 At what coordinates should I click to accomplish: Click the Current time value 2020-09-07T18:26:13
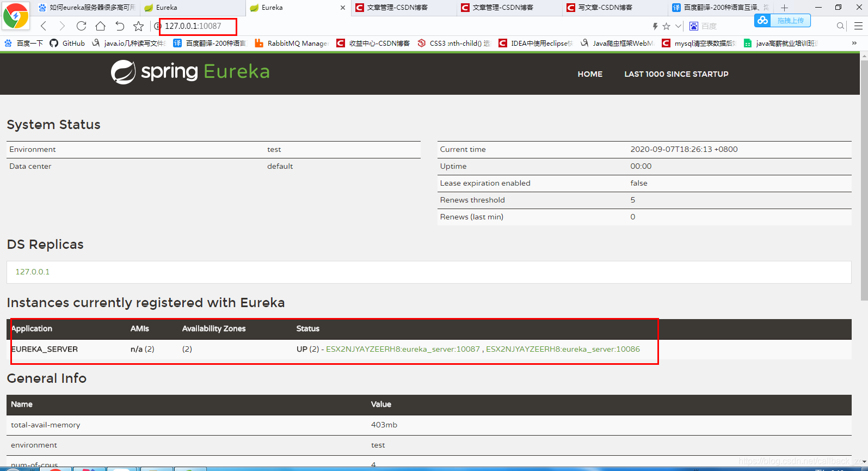684,149
